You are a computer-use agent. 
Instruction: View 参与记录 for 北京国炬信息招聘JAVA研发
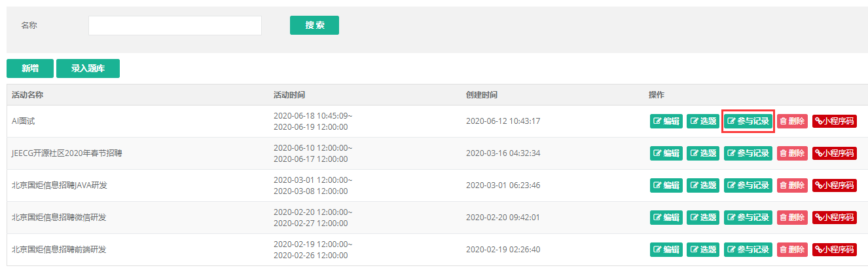(x=748, y=185)
